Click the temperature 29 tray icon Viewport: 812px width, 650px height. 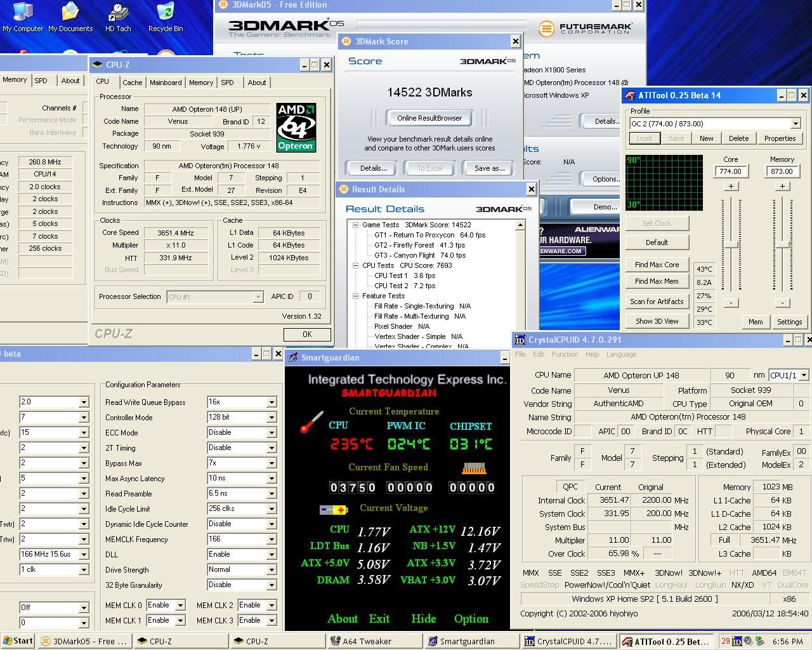click(x=726, y=641)
